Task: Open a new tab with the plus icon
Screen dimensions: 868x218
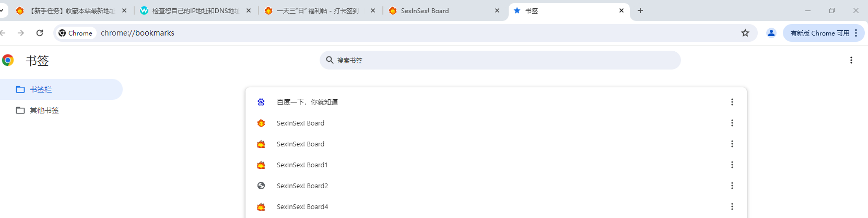Action: 640,10
